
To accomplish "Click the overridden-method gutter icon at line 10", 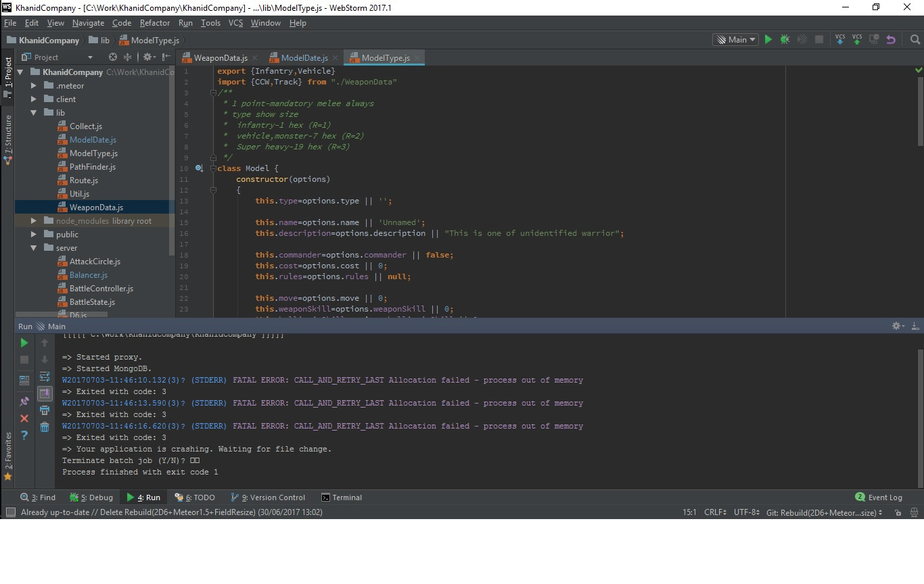I will tap(199, 168).
